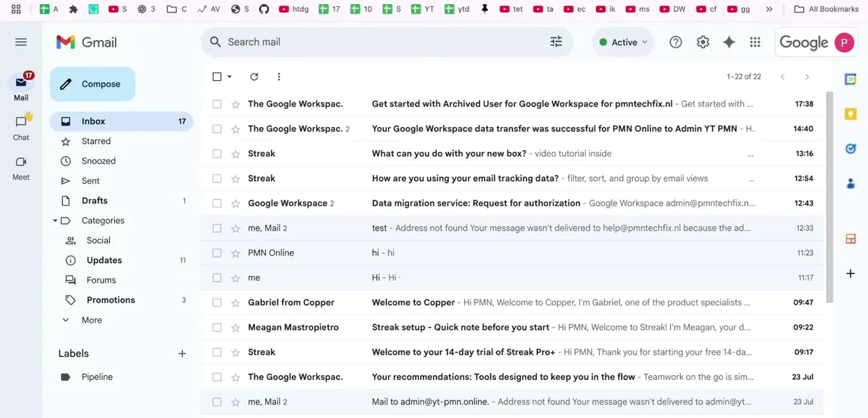Click Get add-ons plus icon
868x418 pixels.
pos(850,273)
